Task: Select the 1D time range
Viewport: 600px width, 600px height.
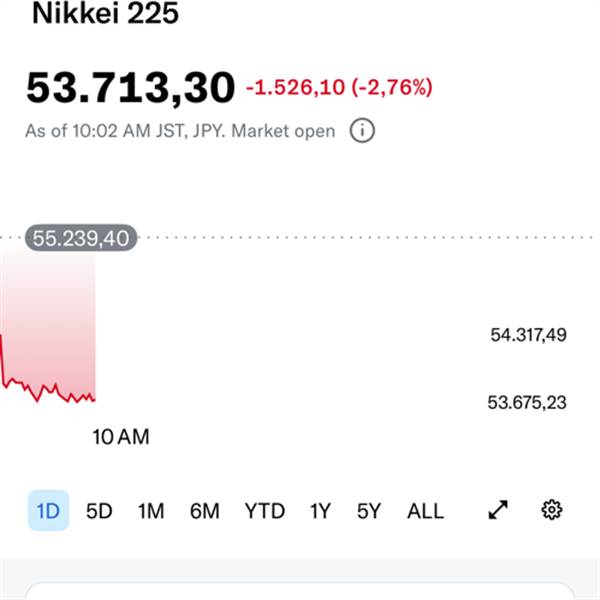Action: (48, 511)
